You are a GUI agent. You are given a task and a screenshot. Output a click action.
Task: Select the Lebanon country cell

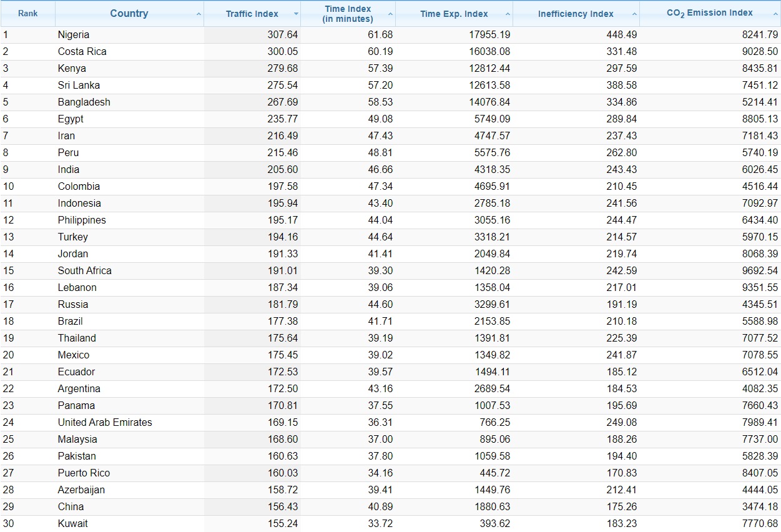129,288
